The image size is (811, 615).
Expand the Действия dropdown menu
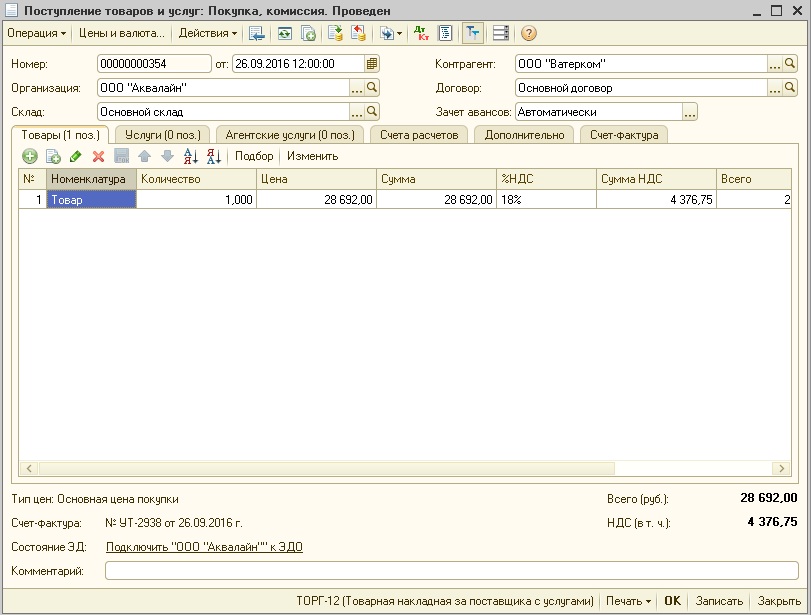207,33
